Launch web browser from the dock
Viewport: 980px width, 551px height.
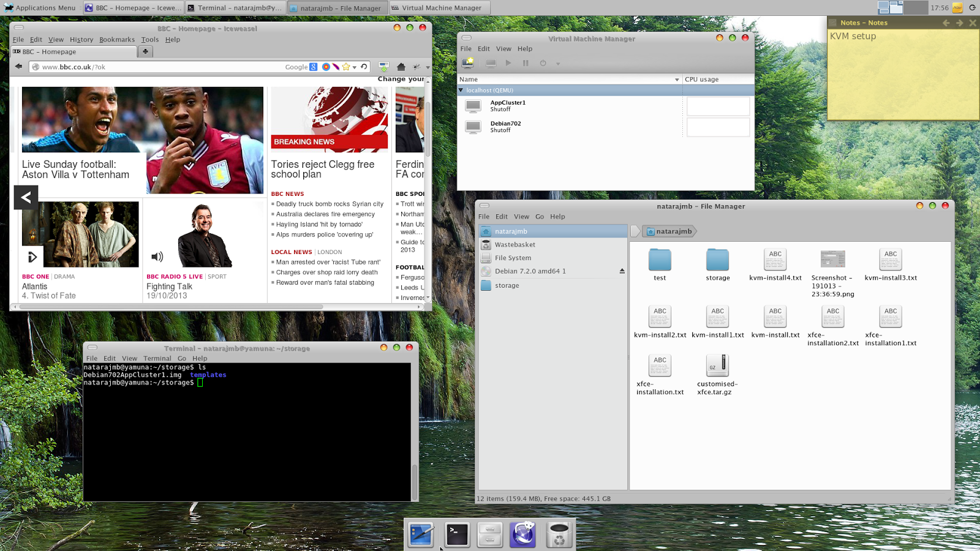pos(522,534)
